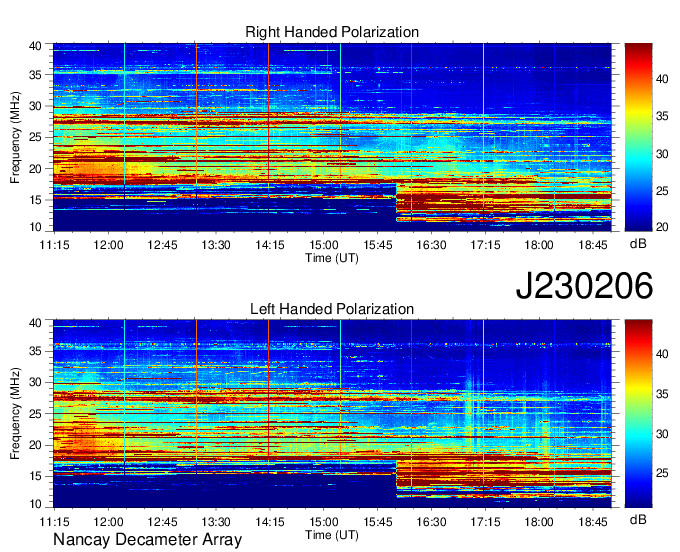This screenshot has height=552, width=680.
Task: Click the 12:00 time tick under the top plot
Action: click(108, 245)
